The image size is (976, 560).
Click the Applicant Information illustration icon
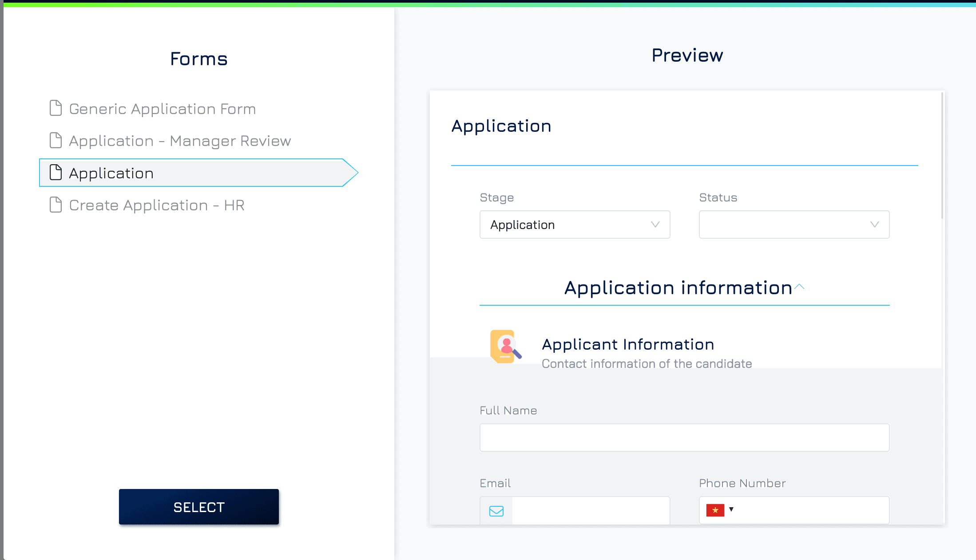tap(506, 346)
